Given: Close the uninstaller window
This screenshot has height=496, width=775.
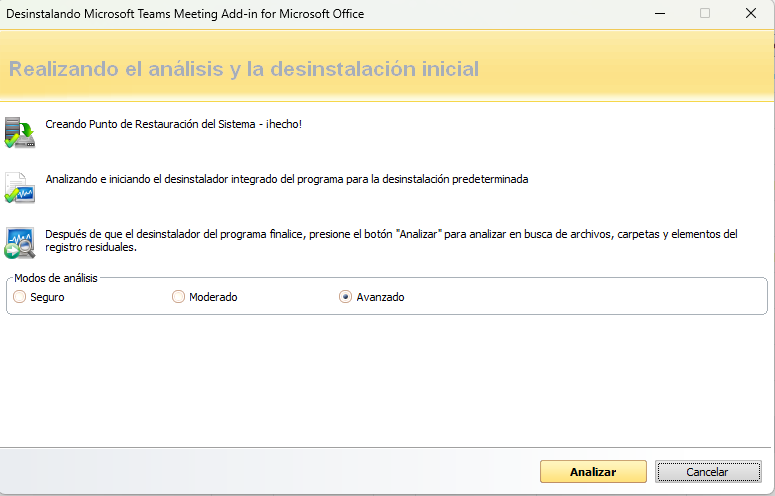Looking at the screenshot, I should coord(750,14).
